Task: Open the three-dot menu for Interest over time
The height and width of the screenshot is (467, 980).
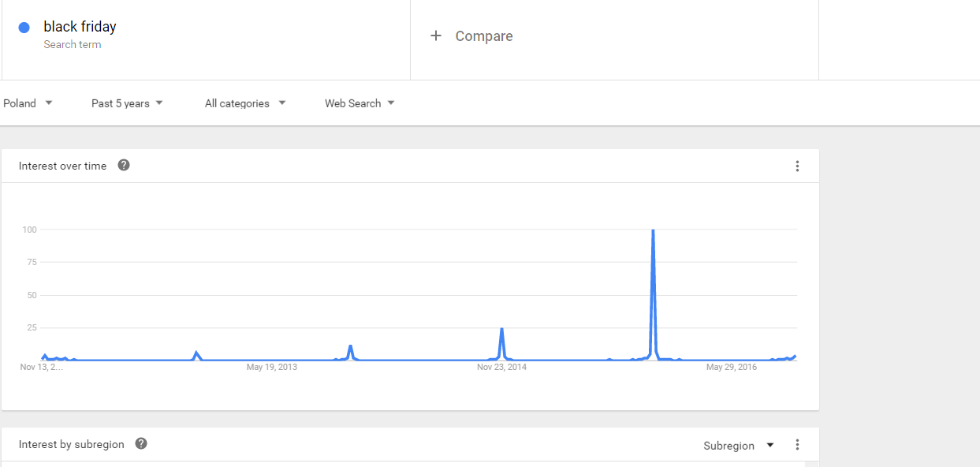Action: coord(797,166)
